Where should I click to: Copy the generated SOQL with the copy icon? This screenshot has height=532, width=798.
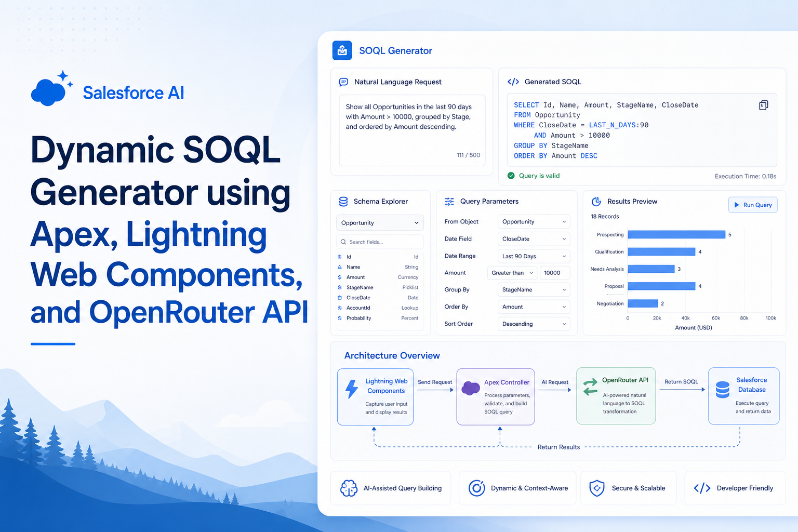point(763,105)
